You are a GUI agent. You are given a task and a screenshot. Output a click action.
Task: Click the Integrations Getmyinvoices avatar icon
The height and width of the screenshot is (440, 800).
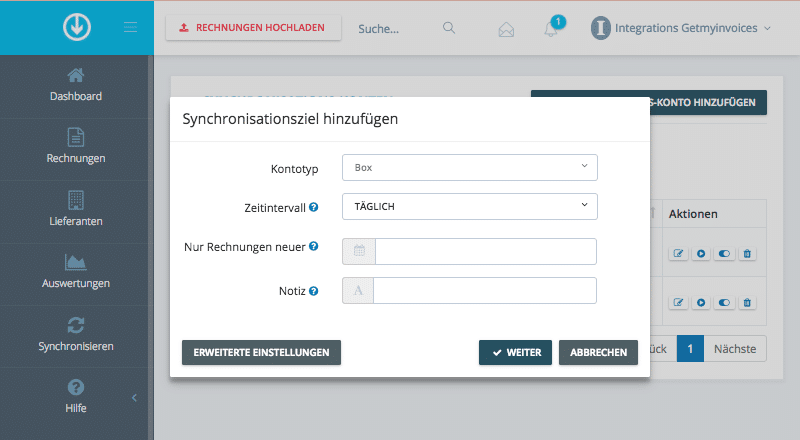(x=601, y=28)
